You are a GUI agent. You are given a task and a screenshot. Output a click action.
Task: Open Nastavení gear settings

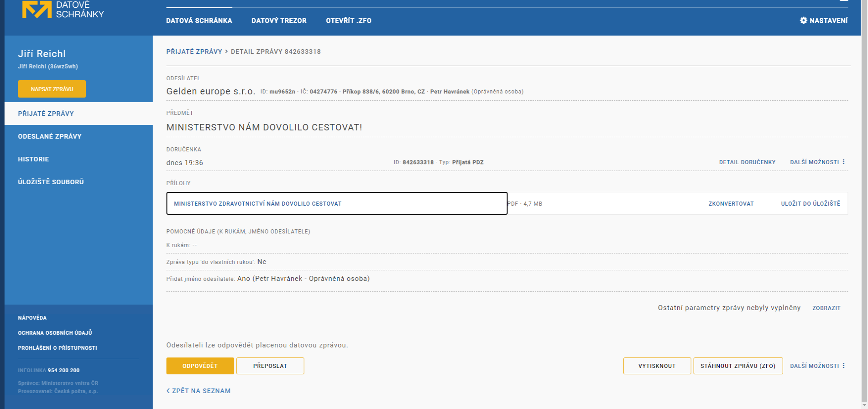[x=823, y=21]
